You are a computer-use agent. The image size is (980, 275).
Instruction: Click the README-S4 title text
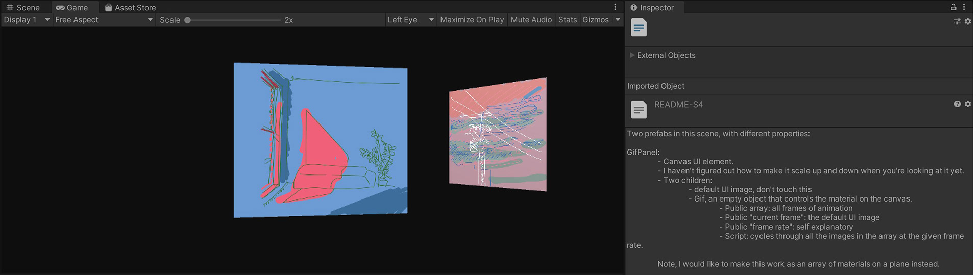click(x=678, y=105)
